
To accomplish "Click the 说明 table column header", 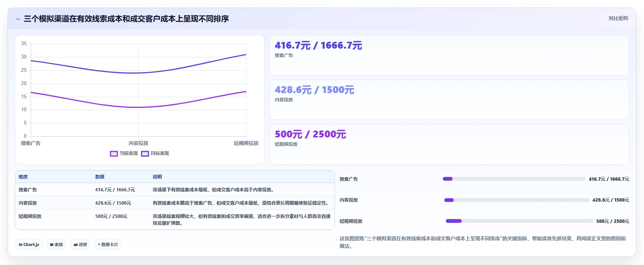I will click(x=157, y=177).
